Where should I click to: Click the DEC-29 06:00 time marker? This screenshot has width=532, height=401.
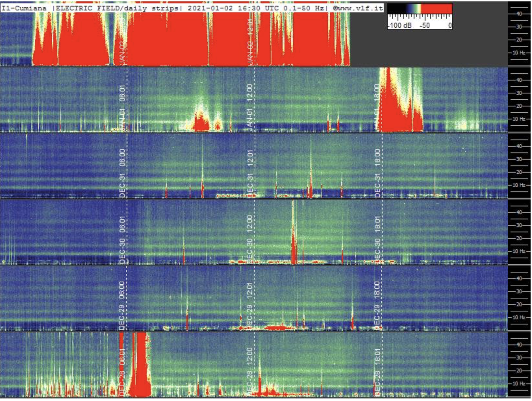point(122,305)
